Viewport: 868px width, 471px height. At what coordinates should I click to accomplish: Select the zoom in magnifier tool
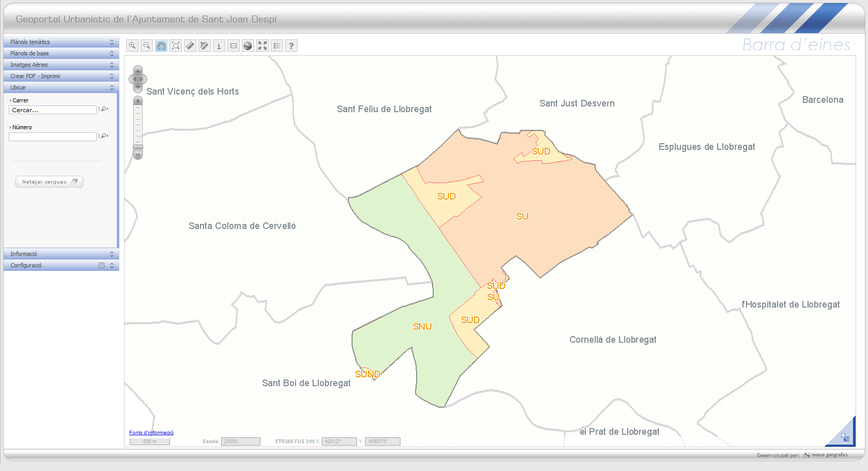click(x=132, y=45)
